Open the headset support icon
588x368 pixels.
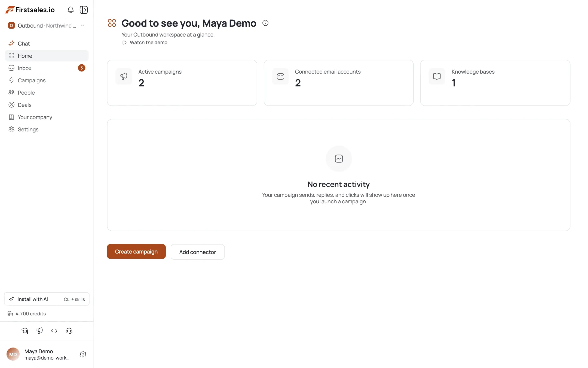click(x=69, y=331)
